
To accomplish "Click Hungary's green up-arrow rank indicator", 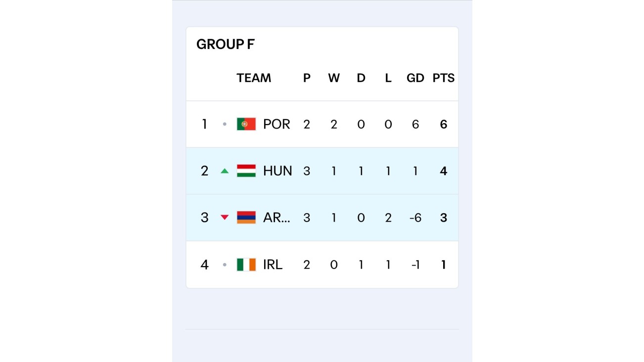I will 225,171.
